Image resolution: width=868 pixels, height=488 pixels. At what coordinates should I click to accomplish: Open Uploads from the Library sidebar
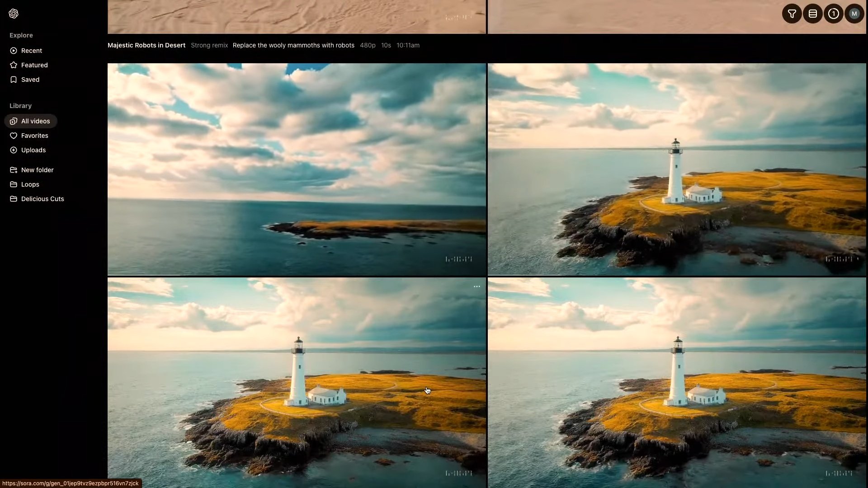tap(33, 150)
